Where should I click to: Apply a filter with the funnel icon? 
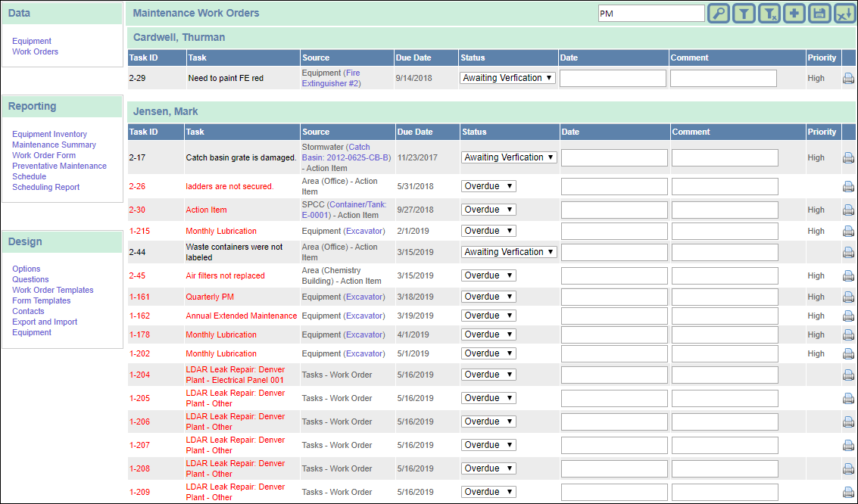[743, 13]
